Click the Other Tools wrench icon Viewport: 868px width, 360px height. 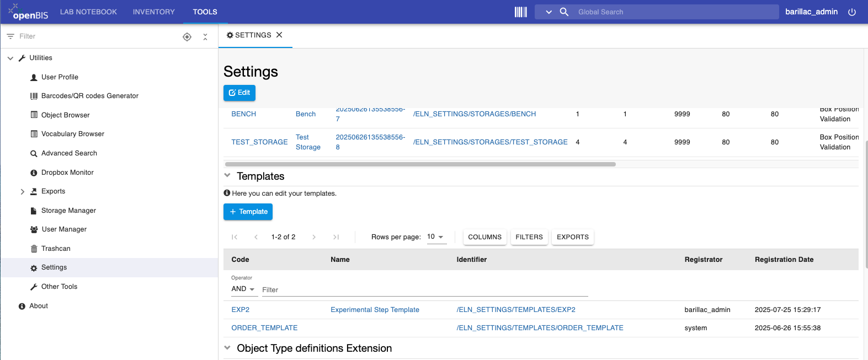click(34, 287)
